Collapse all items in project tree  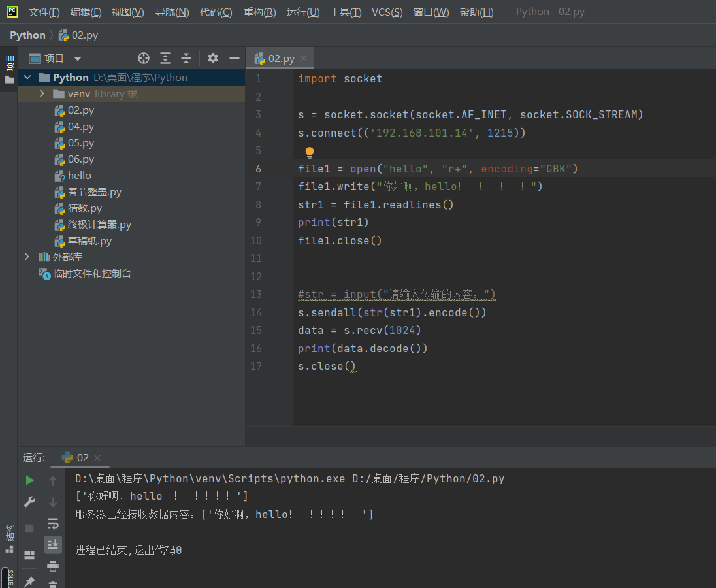(x=186, y=58)
